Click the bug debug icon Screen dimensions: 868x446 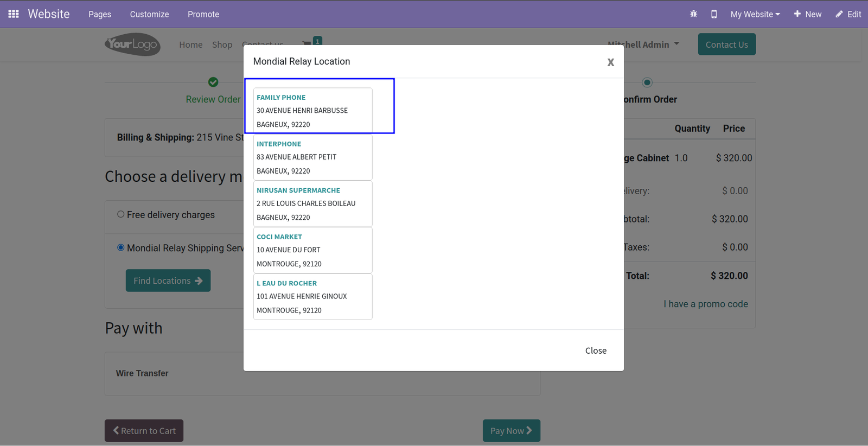click(x=693, y=14)
